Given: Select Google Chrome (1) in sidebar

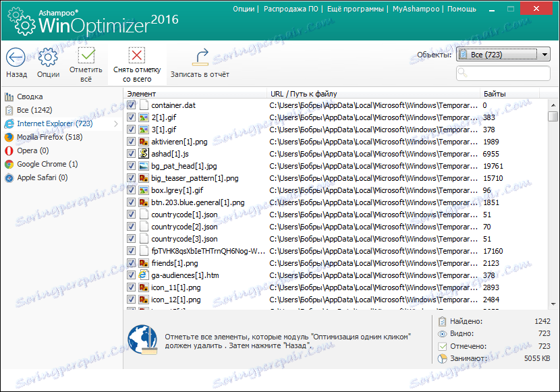Looking at the screenshot, I should click(x=47, y=165).
